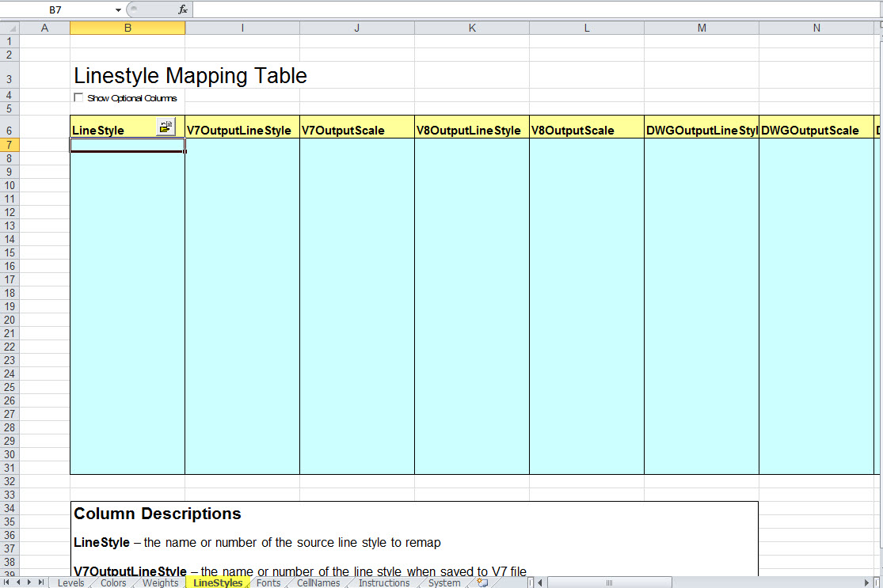
Task: Click the next sheet navigation arrow
Action: coord(29,582)
